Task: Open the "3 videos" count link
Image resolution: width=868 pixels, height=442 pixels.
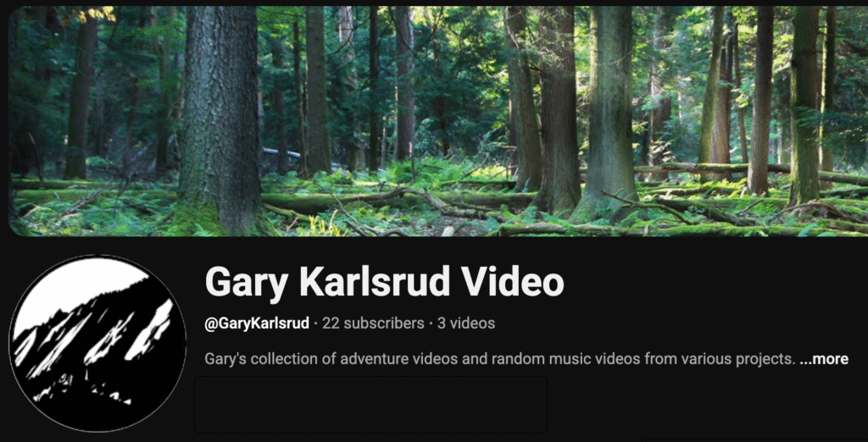Action: [x=466, y=323]
